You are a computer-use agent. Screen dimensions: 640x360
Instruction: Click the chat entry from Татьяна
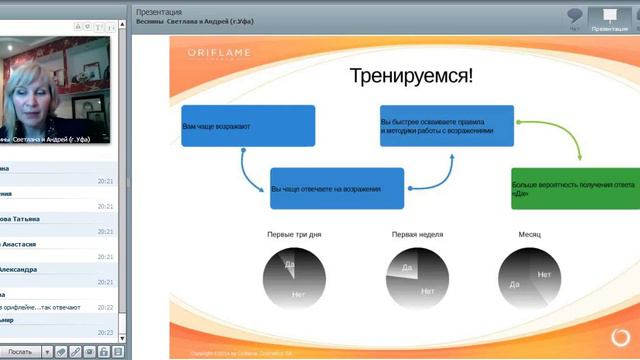pos(57,225)
